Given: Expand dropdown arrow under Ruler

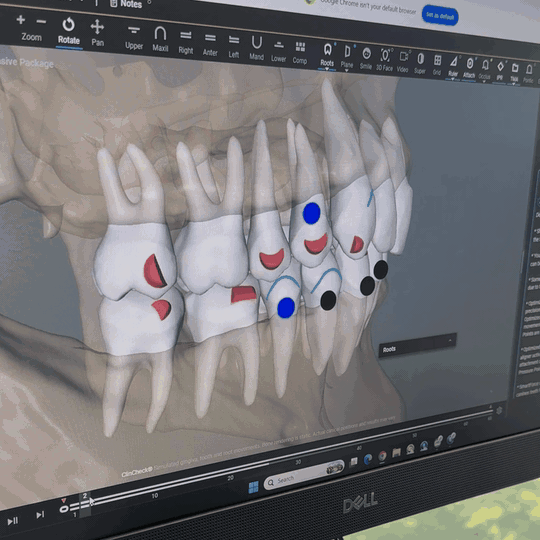Looking at the screenshot, I should point(453,79).
